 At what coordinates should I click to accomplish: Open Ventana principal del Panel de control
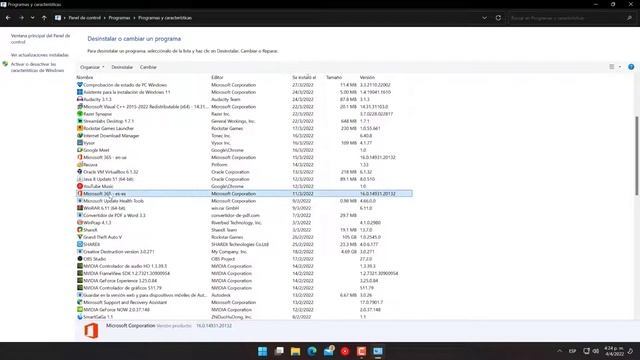[x=40, y=39]
